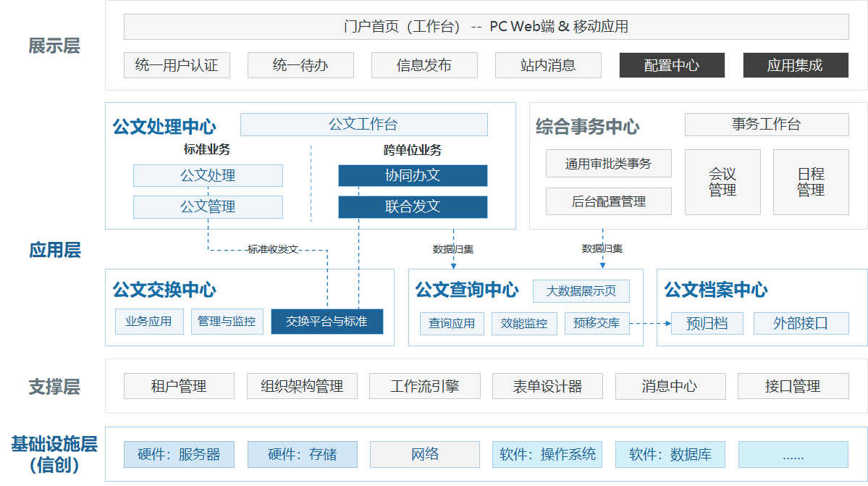The height and width of the screenshot is (486, 868).
Task: Select the 联合发文 block
Action: click(x=413, y=207)
